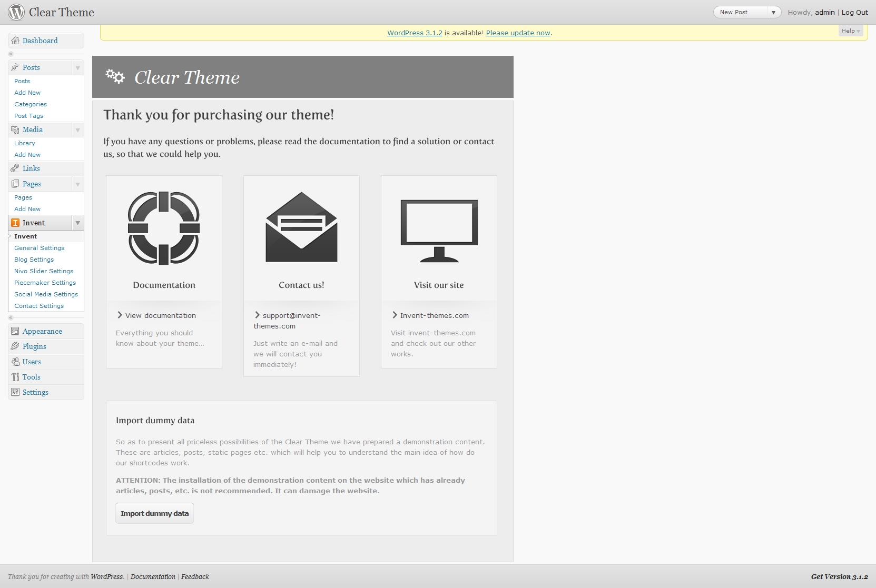Collapse the Invent menu arrow

pos(77,223)
